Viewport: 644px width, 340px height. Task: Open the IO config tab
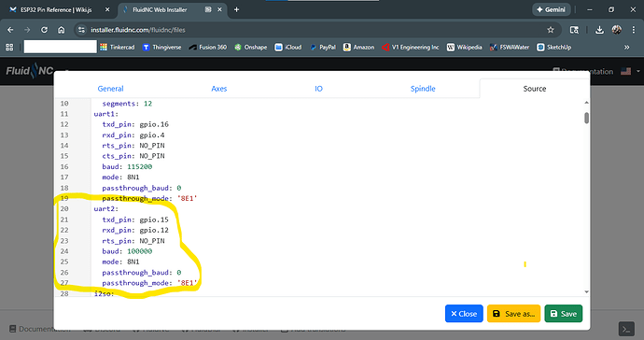tap(318, 89)
